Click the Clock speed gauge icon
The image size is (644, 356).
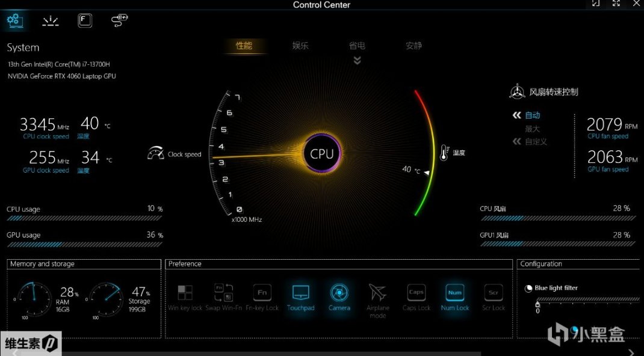pos(156,153)
